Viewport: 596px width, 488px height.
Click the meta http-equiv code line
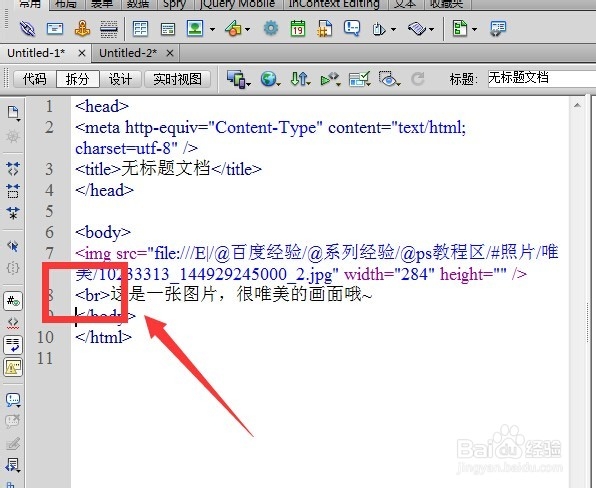click(271, 138)
